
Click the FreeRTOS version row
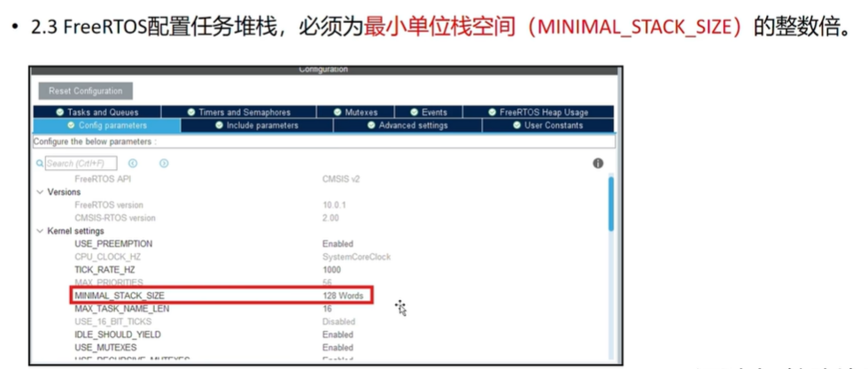108,204
